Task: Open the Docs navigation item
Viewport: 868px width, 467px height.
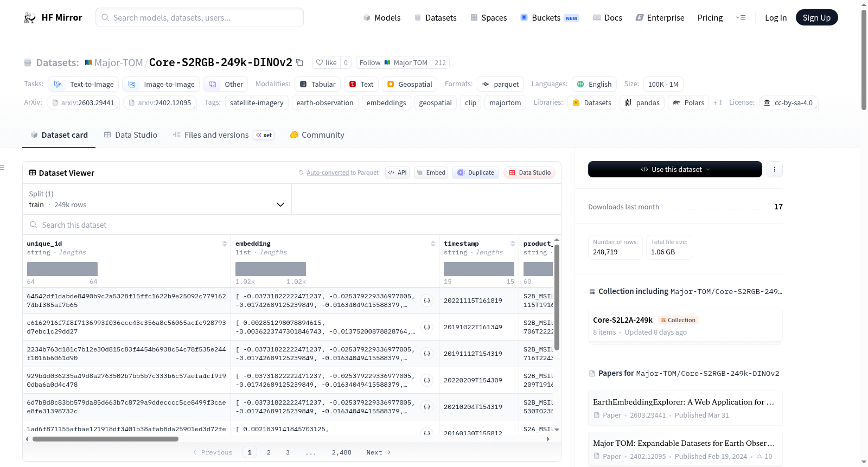Action: 607,18
